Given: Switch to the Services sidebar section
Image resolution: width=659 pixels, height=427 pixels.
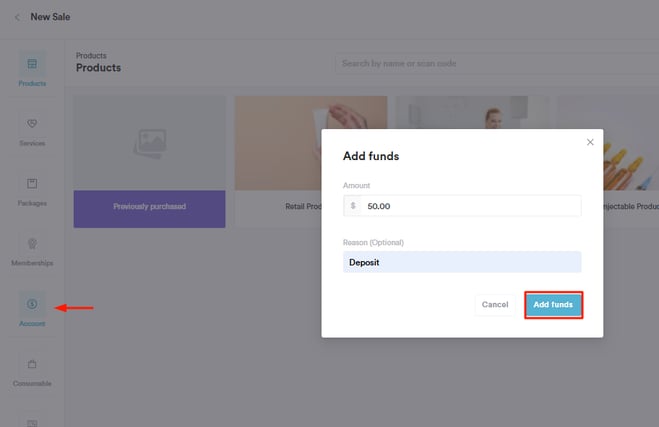Looking at the screenshot, I should click(x=32, y=131).
